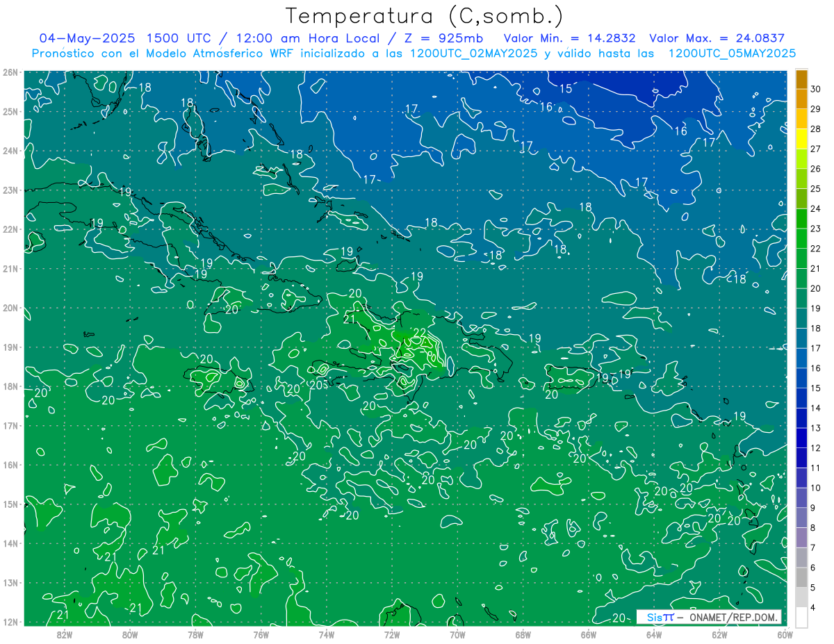Click the "22" contour label over Hispaniola
The height and width of the screenshot is (644, 834).
point(420,333)
